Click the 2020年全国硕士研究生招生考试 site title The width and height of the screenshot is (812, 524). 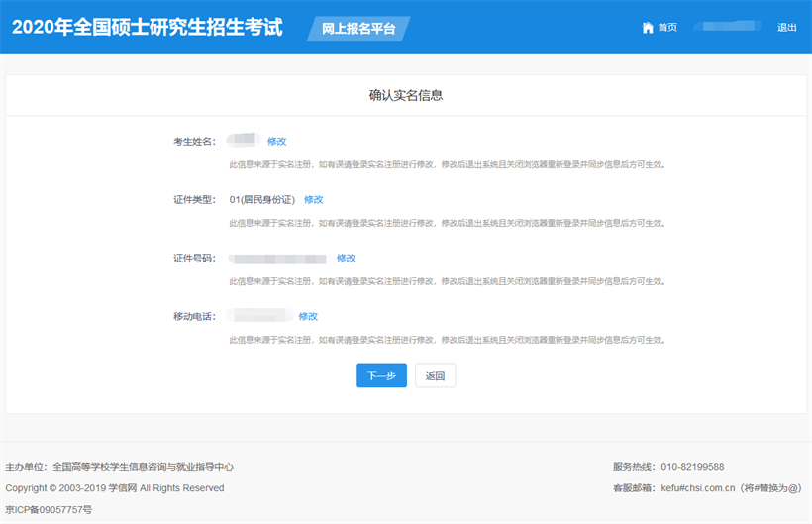tap(147, 28)
